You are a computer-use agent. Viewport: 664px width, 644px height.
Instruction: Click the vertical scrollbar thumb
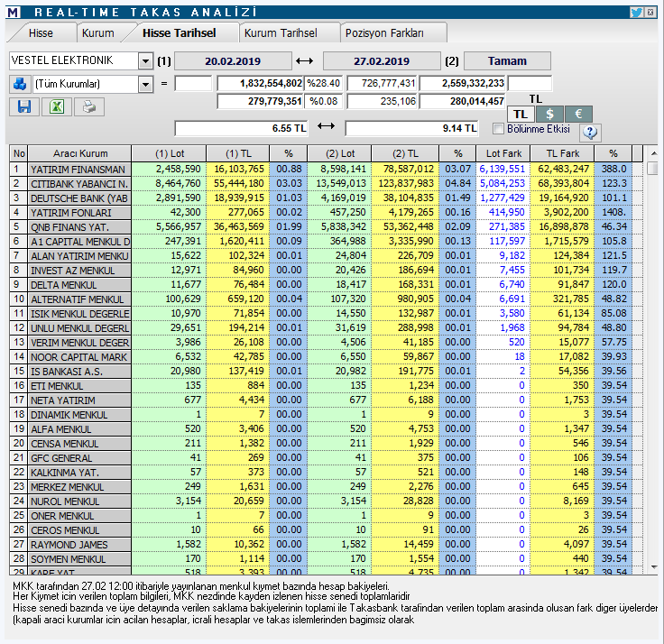point(653,168)
